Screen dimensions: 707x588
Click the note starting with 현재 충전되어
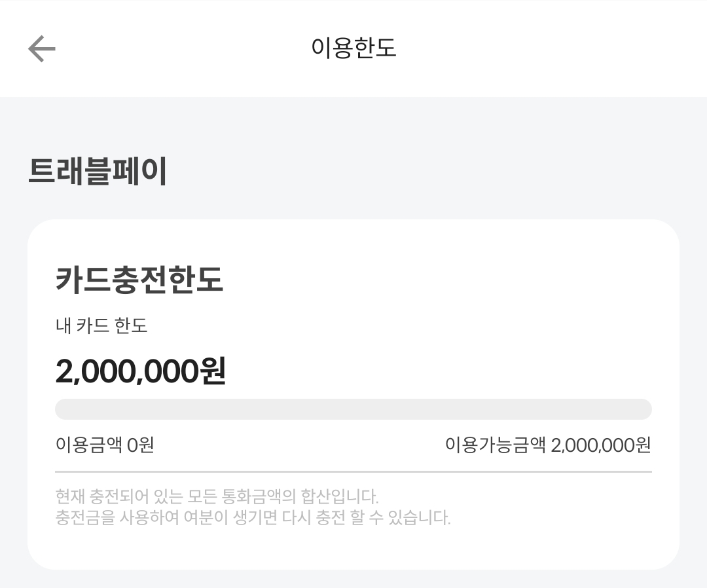click(x=217, y=496)
